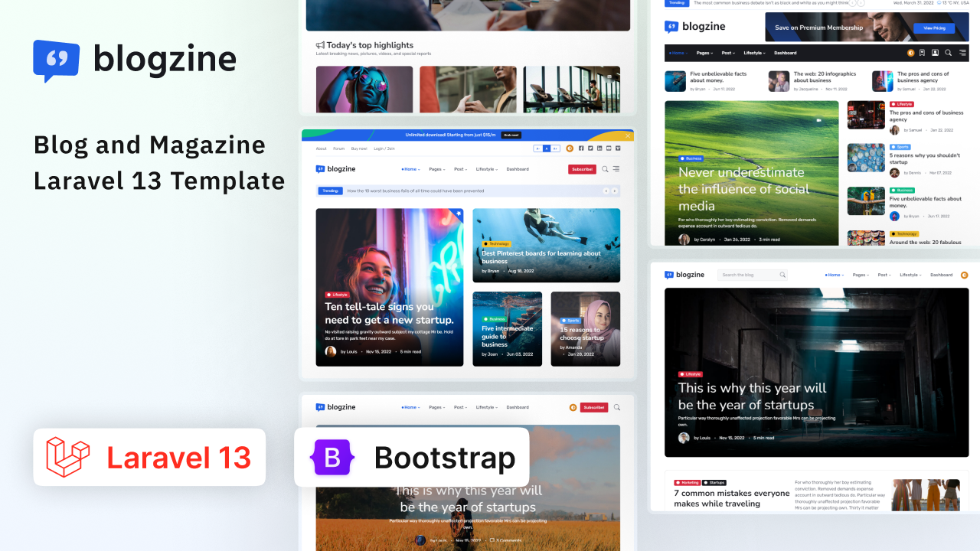Open user profile icon in the dark navbar
The width and height of the screenshot is (980, 551).
click(935, 53)
